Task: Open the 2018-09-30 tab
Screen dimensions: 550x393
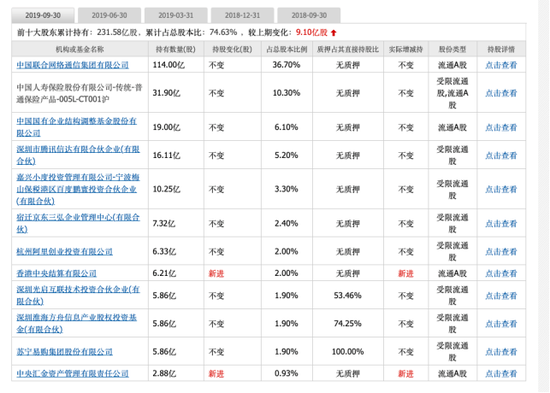Action: coord(309,15)
